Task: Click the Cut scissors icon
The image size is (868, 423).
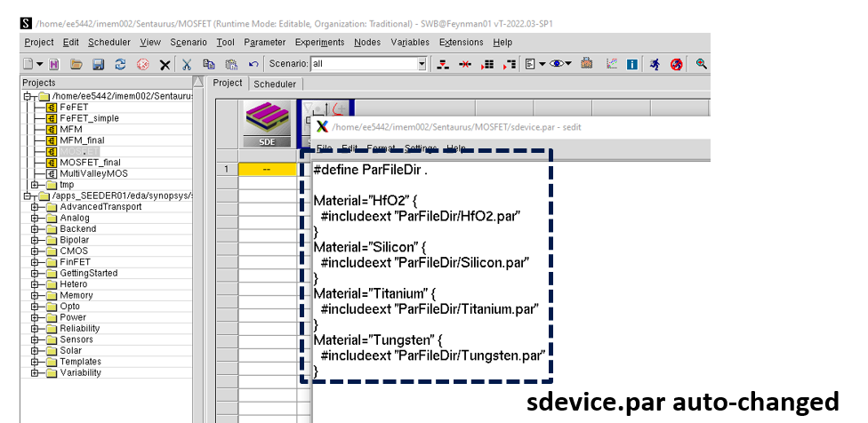Action: coord(187,64)
